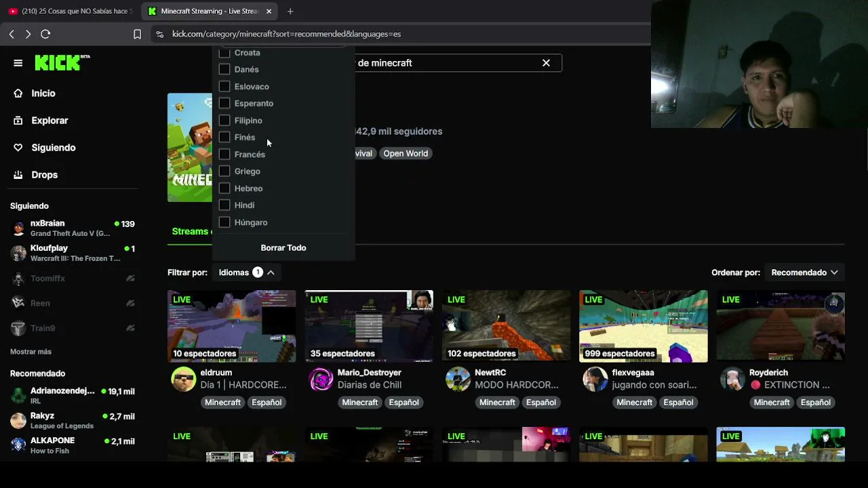
Task: Click flexvegaaa's profile avatar
Action: click(x=595, y=380)
